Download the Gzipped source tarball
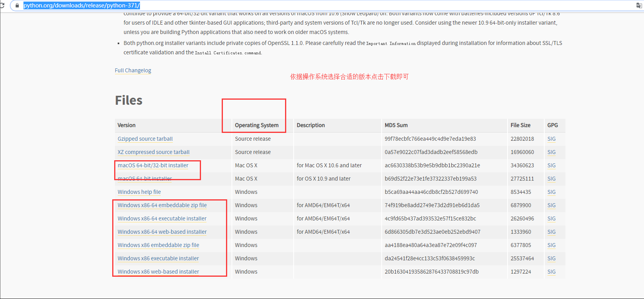The image size is (644, 299). [x=145, y=139]
